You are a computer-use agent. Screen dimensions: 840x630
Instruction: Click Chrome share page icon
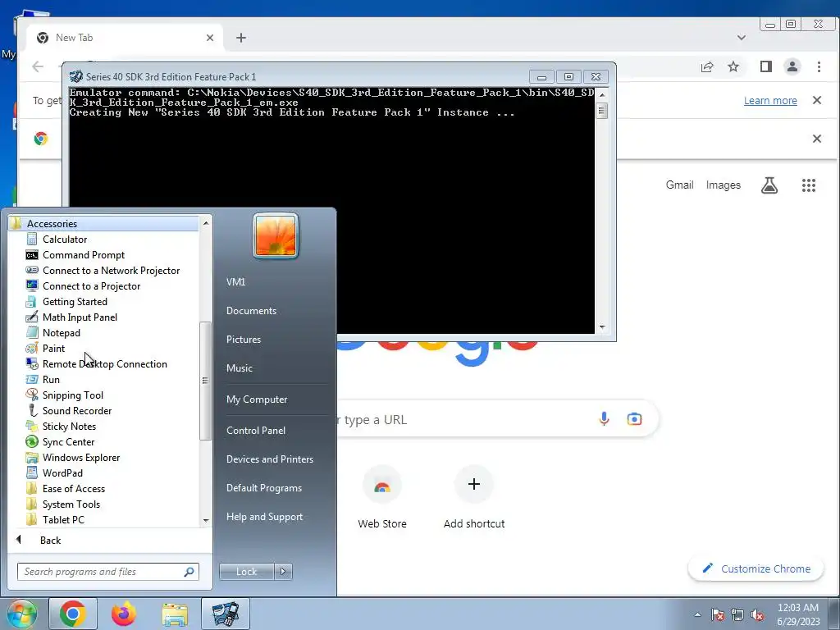click(707, 66)
